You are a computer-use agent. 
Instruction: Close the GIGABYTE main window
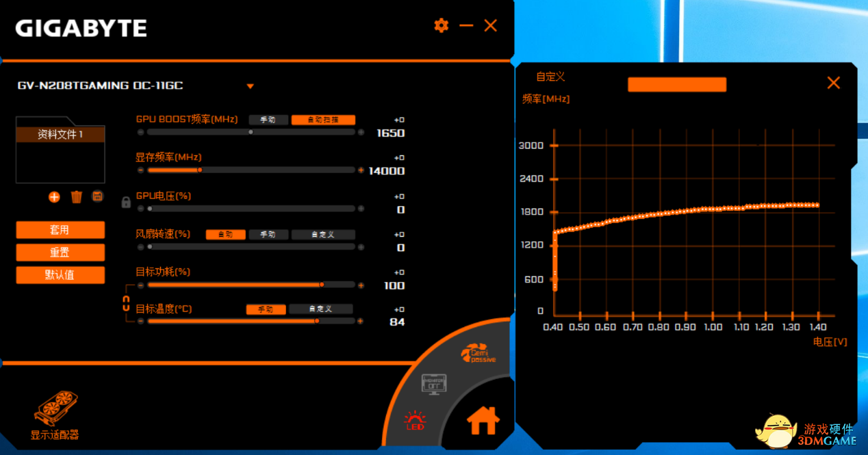pos(491,25)
